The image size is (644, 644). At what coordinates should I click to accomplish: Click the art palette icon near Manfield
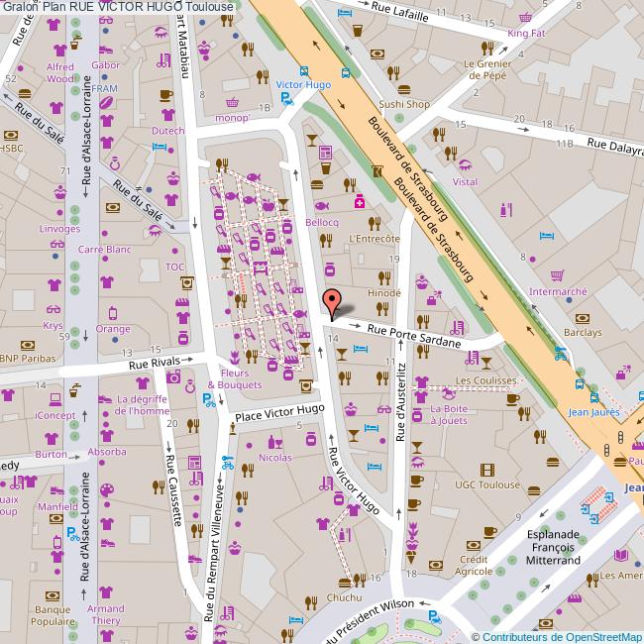[x=107, y=489]
